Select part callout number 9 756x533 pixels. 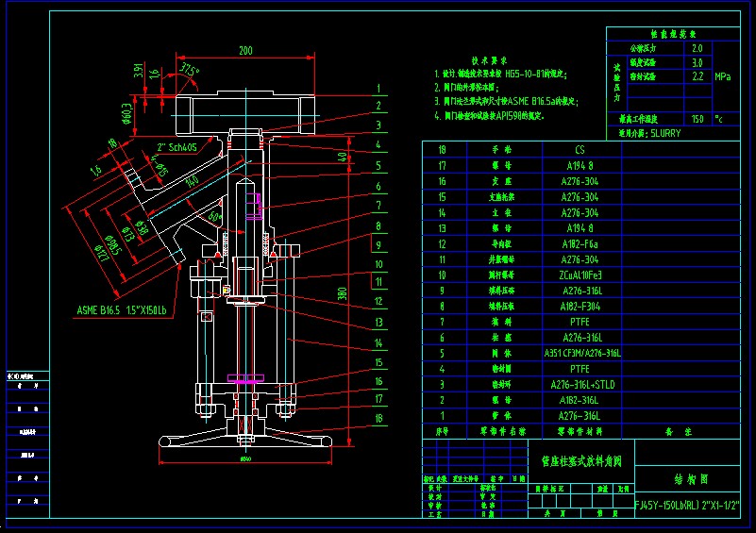[x=377, y=243]
